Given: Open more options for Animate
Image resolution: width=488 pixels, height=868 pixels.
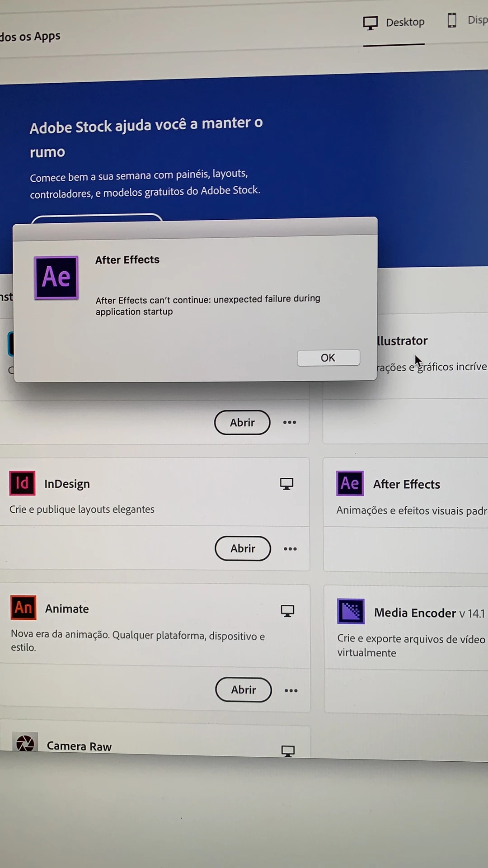Looking at the screenshot, I should [291, 690].
